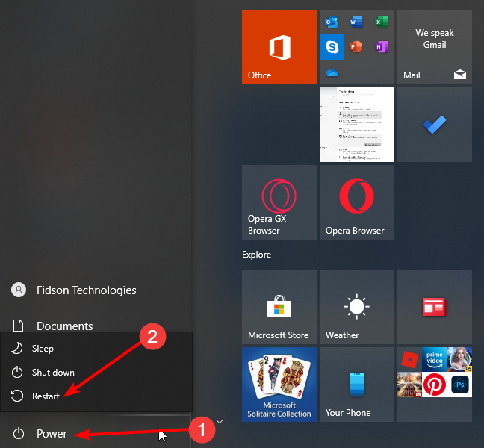484x448 pixels.
Task: Open the girl portrait game tile
Action: tap(459, 359)
